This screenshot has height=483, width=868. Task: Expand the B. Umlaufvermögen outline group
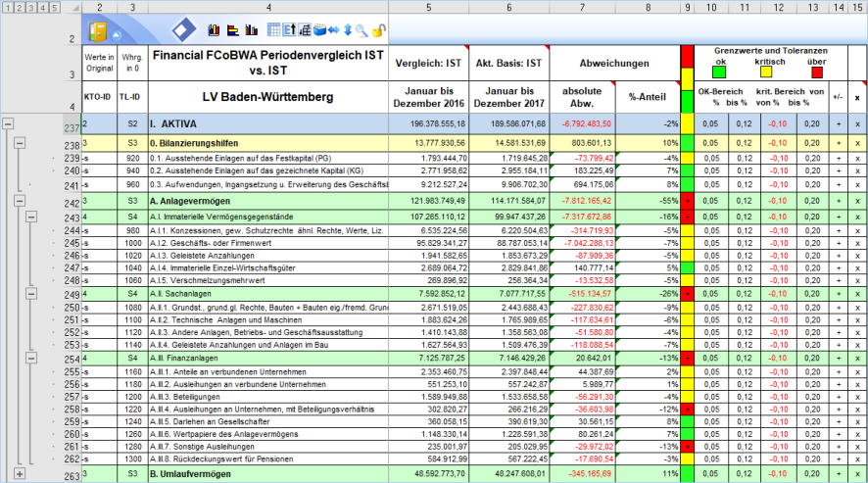(20, 473)
